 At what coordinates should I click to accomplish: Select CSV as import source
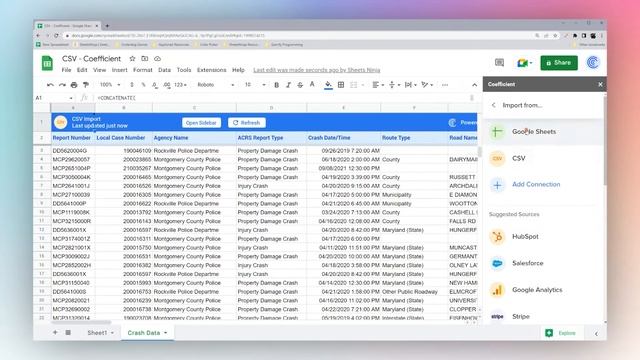coord(543,158)
